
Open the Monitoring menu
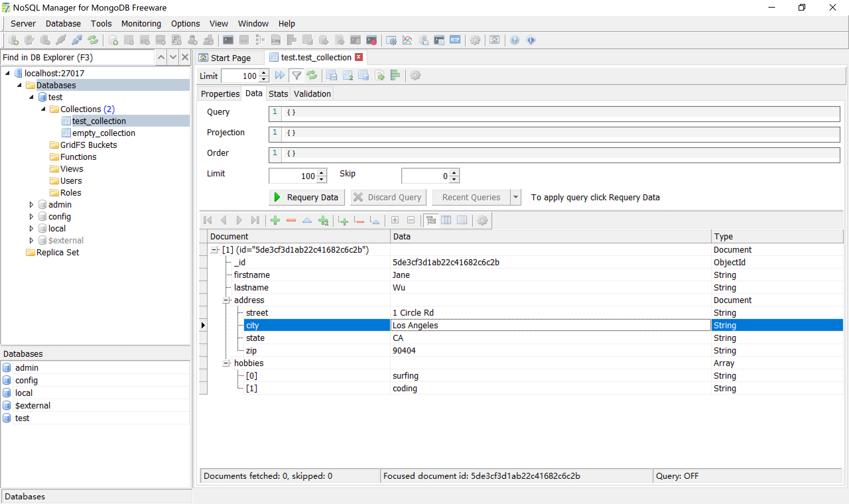pos(141,24)
